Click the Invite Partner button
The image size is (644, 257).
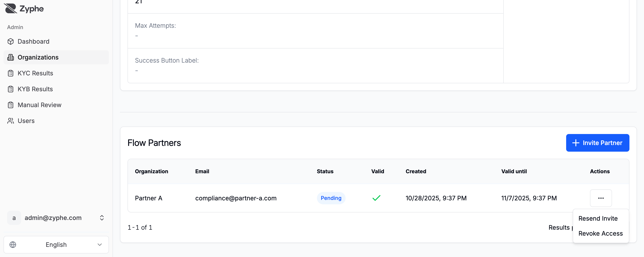tap(597, 143)
